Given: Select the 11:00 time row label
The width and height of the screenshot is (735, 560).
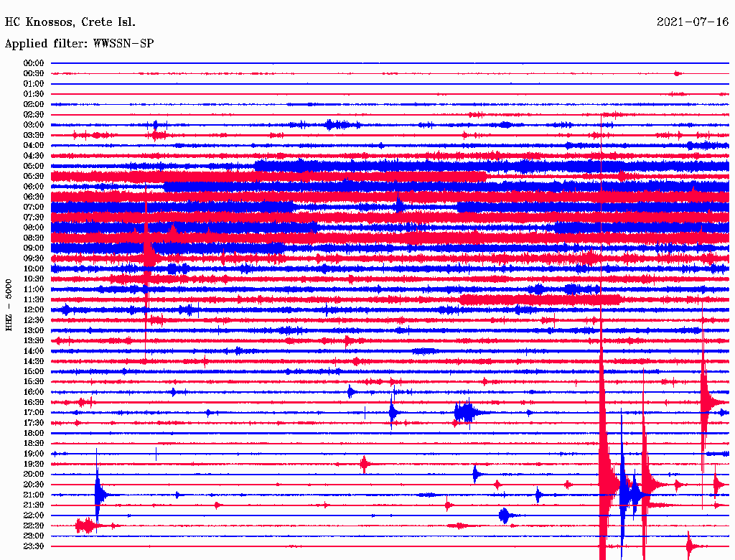Looking at the screenshot, I should point(33,289).
